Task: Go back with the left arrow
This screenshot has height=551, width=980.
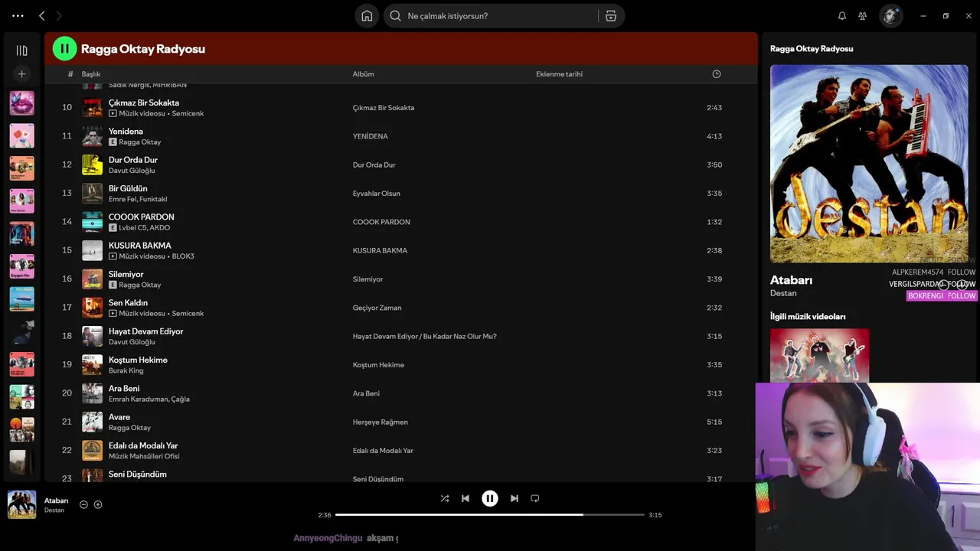Action: 42,15
